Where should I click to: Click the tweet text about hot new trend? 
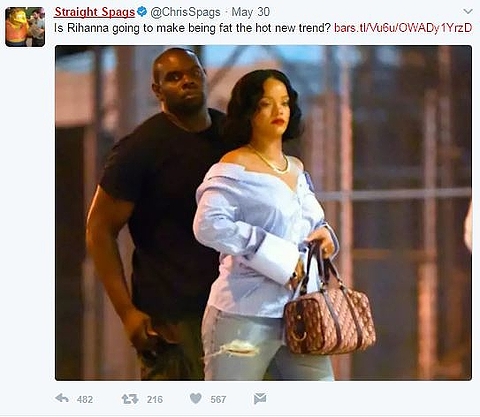pos(192,28)
